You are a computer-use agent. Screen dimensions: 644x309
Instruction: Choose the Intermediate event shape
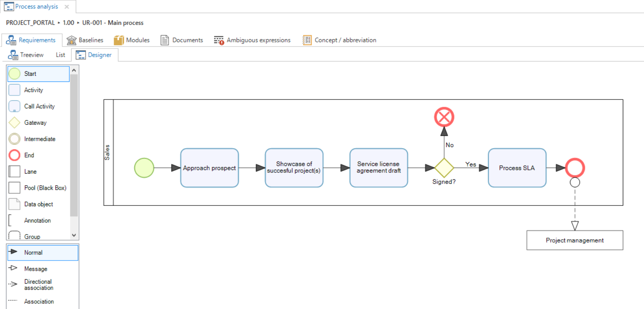pos(39,139)
